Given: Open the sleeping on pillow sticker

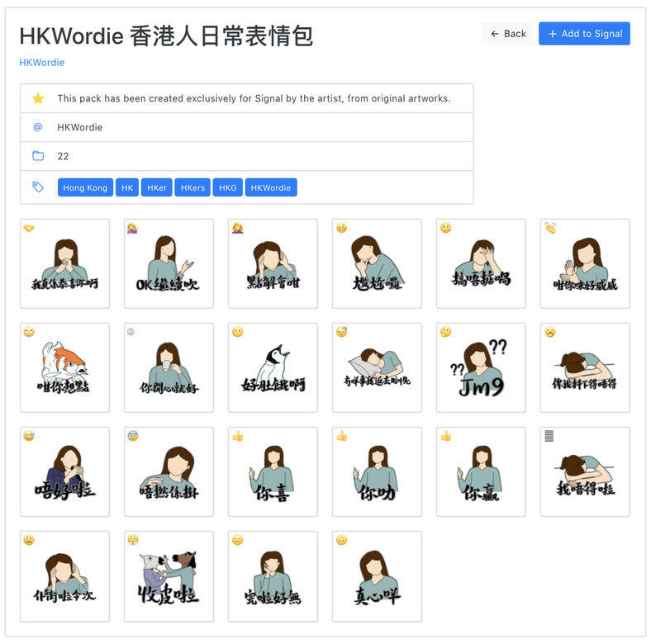Looking at the screenshot, I should (377, 368).
